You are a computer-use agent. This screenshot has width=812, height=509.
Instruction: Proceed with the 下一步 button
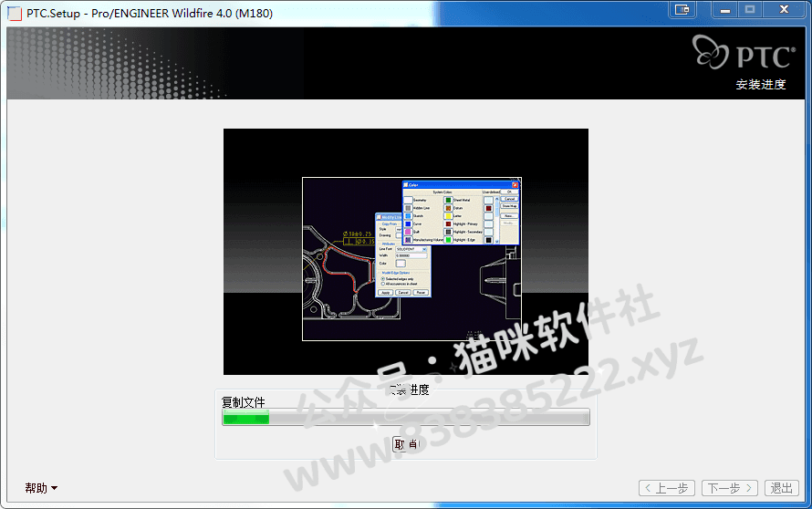click(x=730, y=488)
